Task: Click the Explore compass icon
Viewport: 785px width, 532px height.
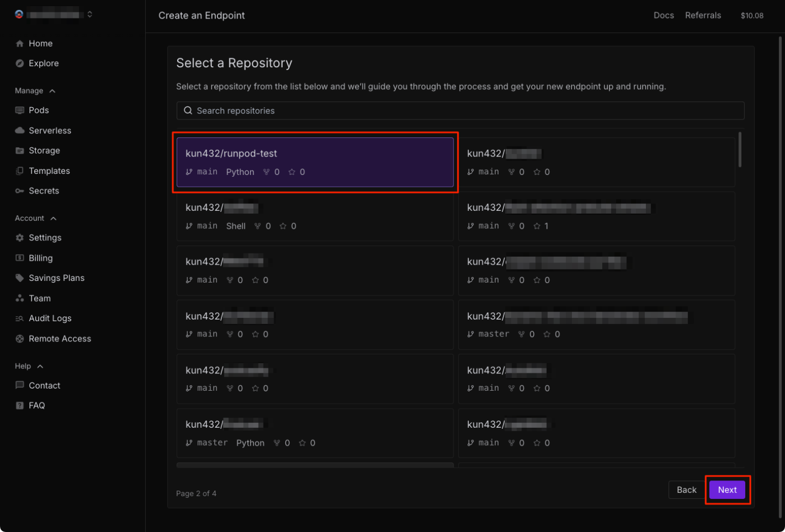Action: coord(20,63)
